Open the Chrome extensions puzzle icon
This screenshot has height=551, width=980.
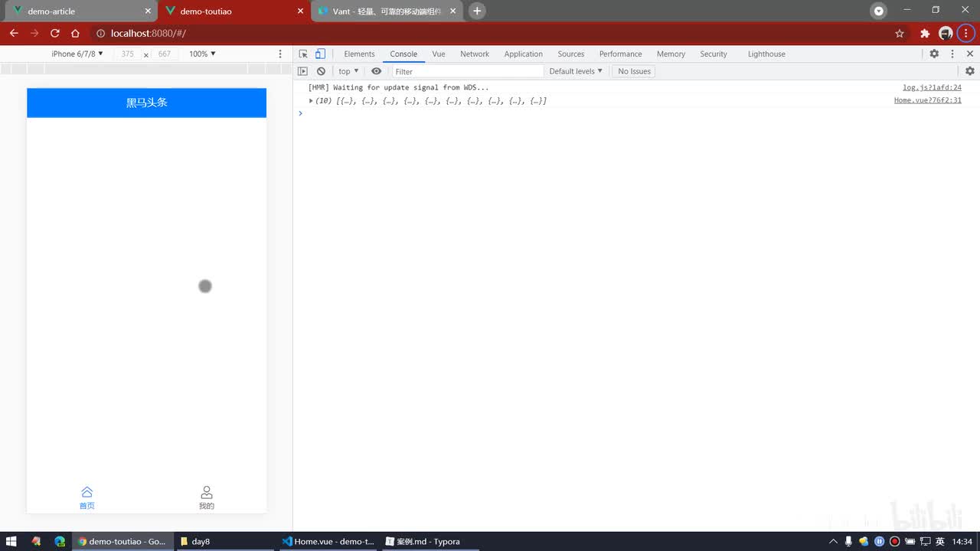925,33
